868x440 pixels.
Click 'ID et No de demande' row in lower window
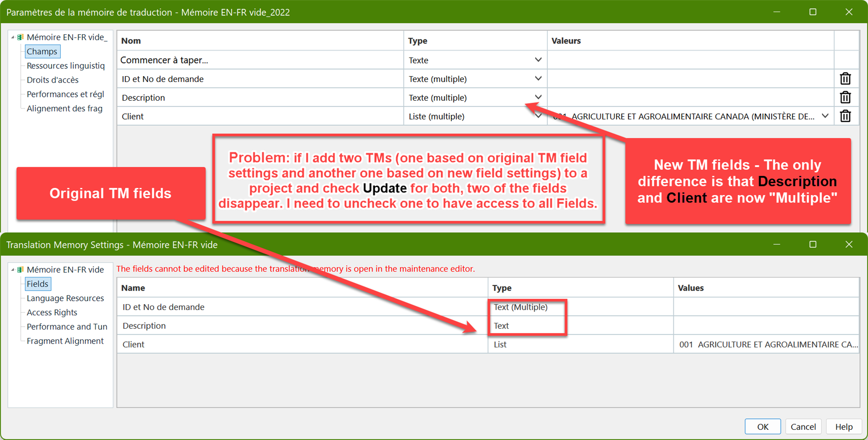[488, 307]
